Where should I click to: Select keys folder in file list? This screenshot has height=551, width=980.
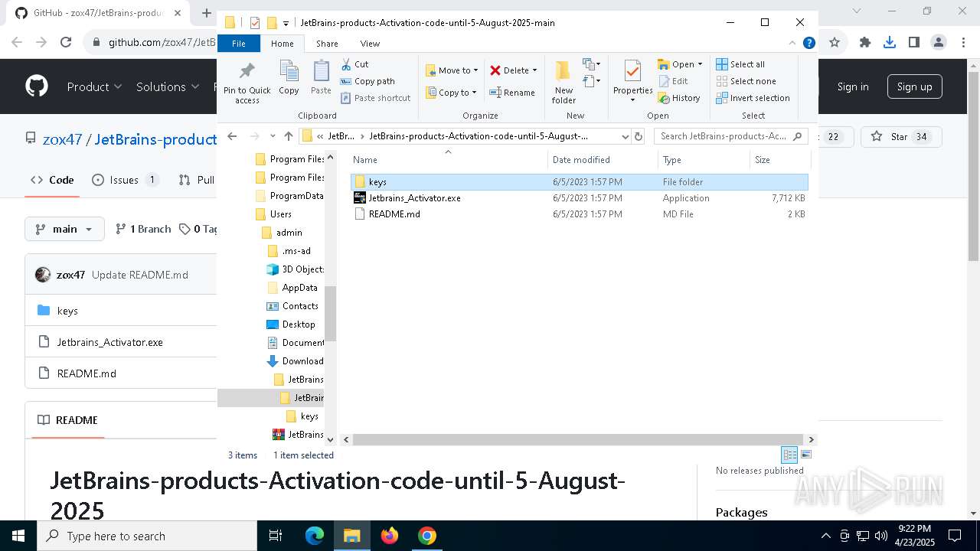[579, 182]
